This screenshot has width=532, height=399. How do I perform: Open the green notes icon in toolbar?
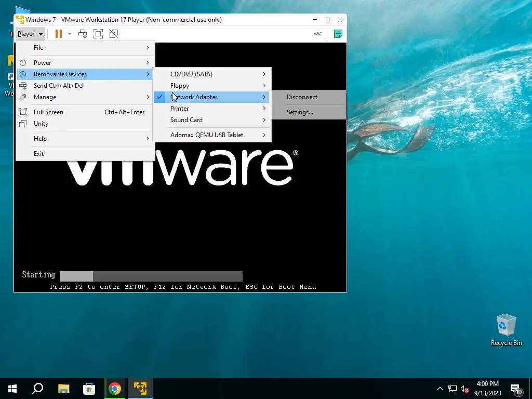coord(338,34)
